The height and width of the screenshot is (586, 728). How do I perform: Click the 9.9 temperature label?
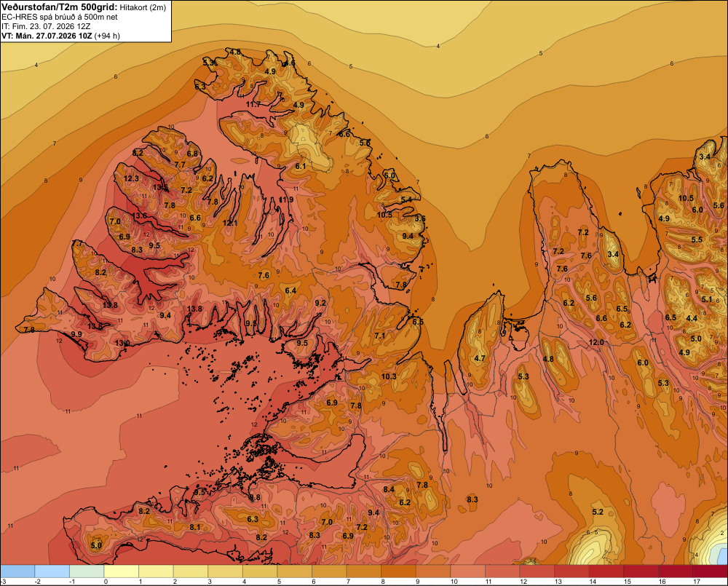(x=76, y=334)
